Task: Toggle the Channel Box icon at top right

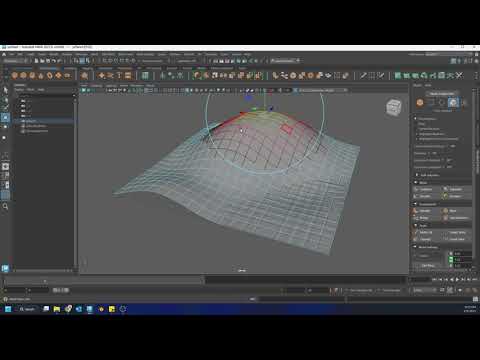Action: tap(477, 61)
